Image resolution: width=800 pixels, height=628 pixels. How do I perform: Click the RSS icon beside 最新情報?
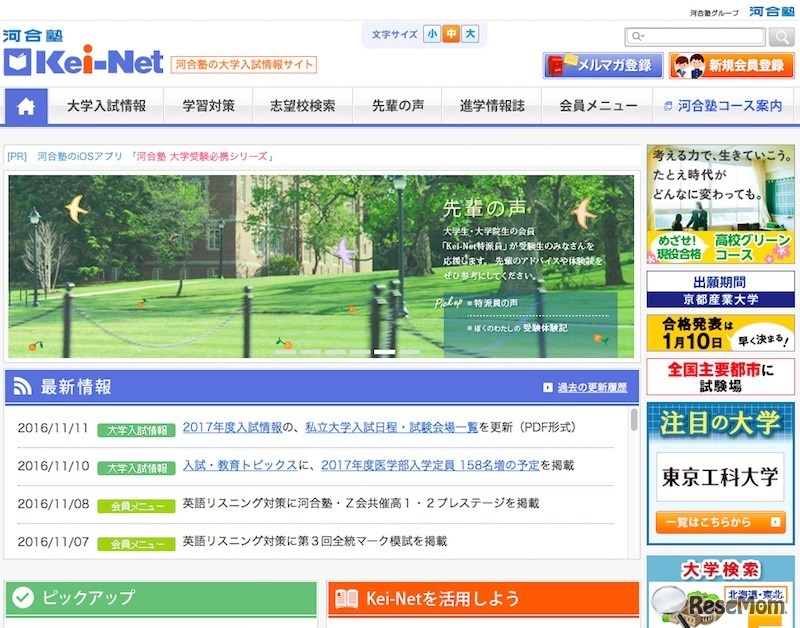[x=22, y=388]
